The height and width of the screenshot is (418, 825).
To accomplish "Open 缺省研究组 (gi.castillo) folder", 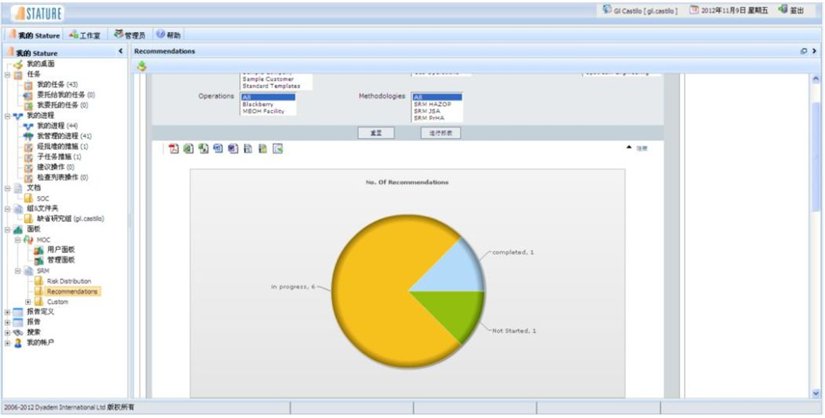I will 71,218.
